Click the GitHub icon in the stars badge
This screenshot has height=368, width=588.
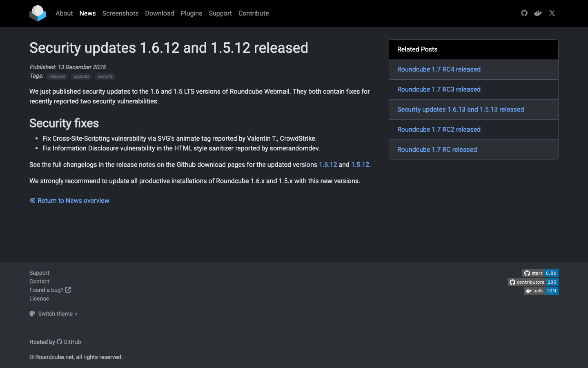point(528,273)
